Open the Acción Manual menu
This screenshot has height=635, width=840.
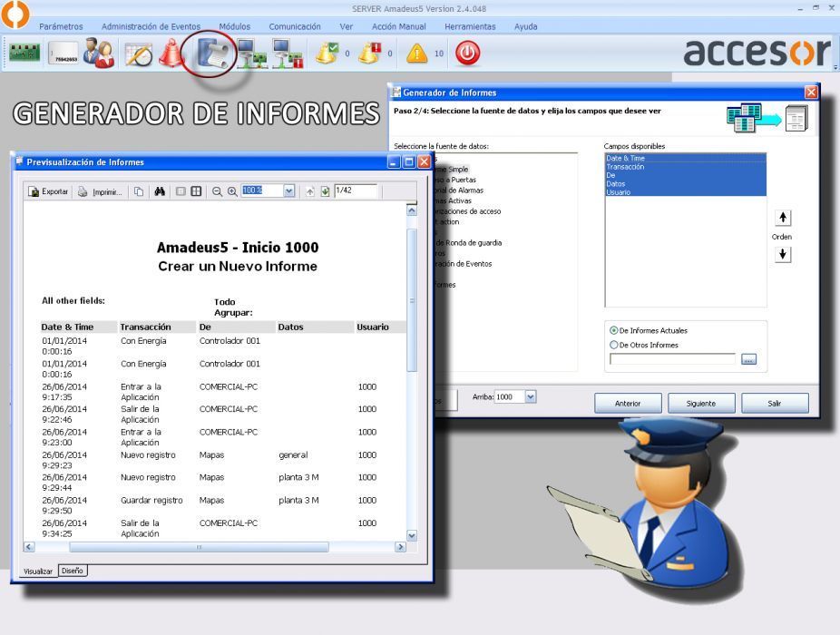pyautogui.click(x=399, y=26)
